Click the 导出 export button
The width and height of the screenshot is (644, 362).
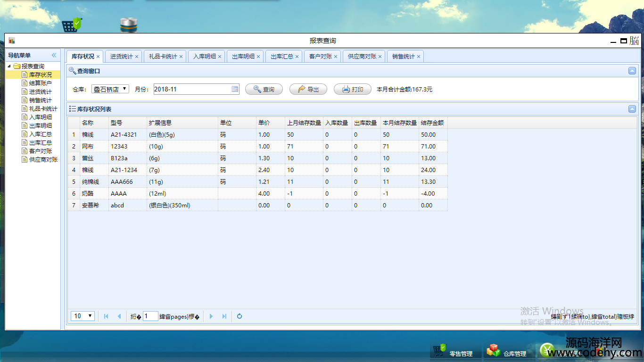coord(308,89)
